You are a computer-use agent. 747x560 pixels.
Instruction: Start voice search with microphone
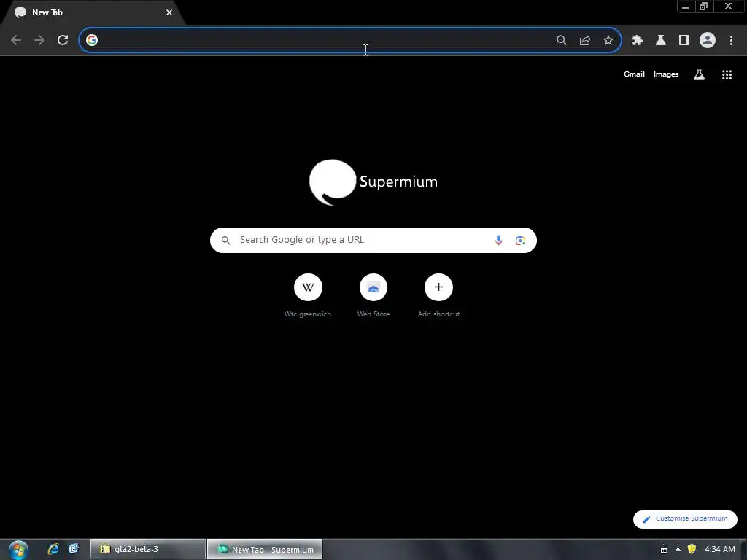[x=498, y=240]
